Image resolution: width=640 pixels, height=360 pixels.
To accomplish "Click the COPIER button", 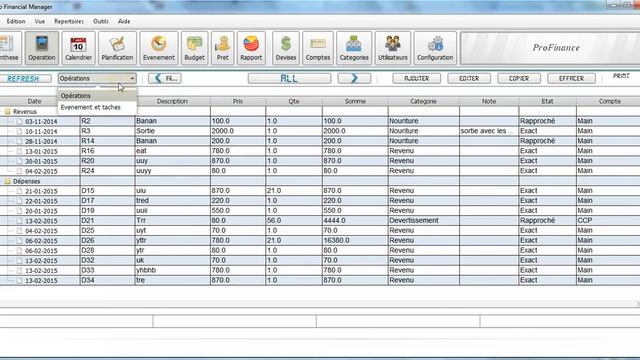I will pos(519,78).
